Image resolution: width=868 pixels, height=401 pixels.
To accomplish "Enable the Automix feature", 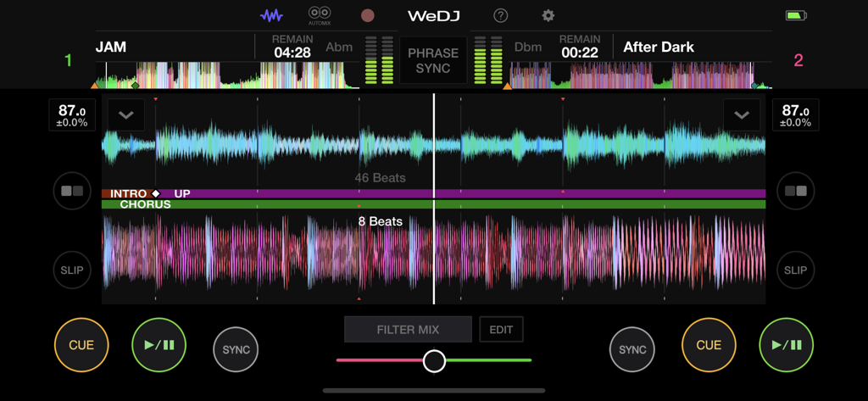I will [320, 15].
